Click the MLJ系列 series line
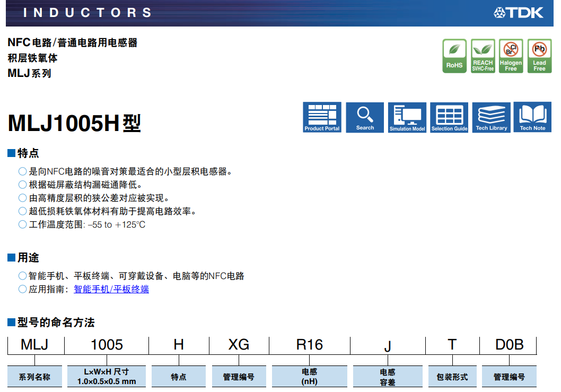This screenshot has width=561, height=392. (x=29, y=73)
